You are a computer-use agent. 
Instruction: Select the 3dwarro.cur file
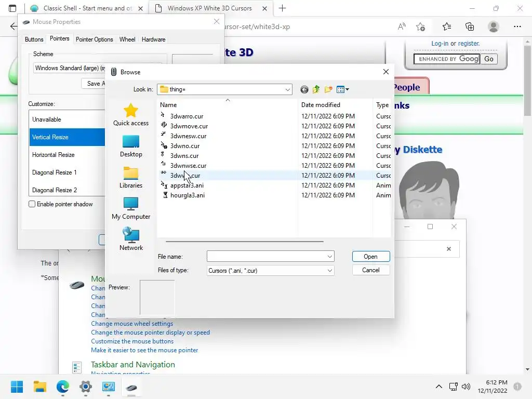click(187, 116)
